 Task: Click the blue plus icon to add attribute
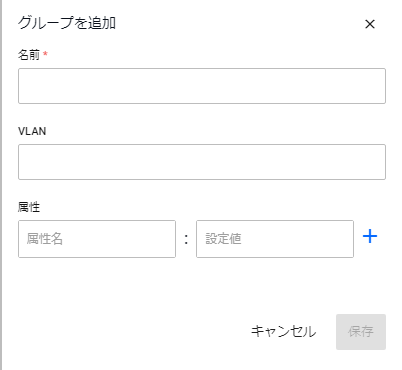(x=370, y=237)
